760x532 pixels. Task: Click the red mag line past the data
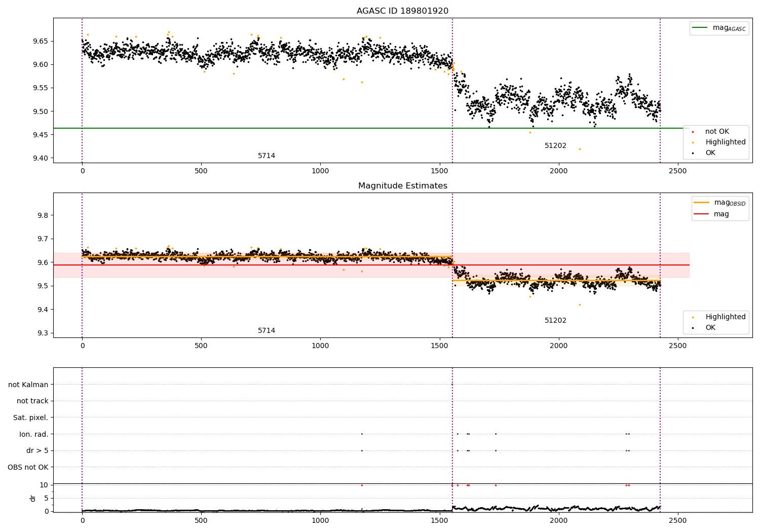pos(675,265)
